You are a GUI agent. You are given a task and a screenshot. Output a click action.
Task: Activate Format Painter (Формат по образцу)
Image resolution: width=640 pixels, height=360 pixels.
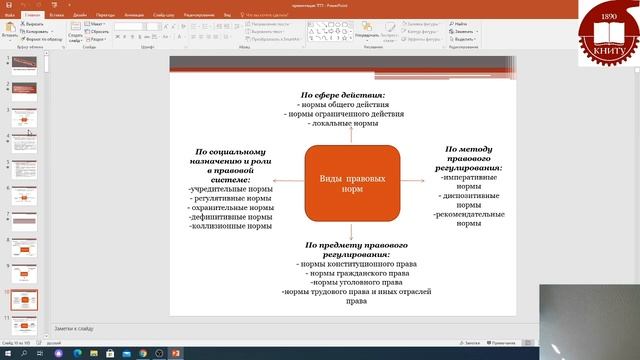pyautogui.click(x=42, y=39)
